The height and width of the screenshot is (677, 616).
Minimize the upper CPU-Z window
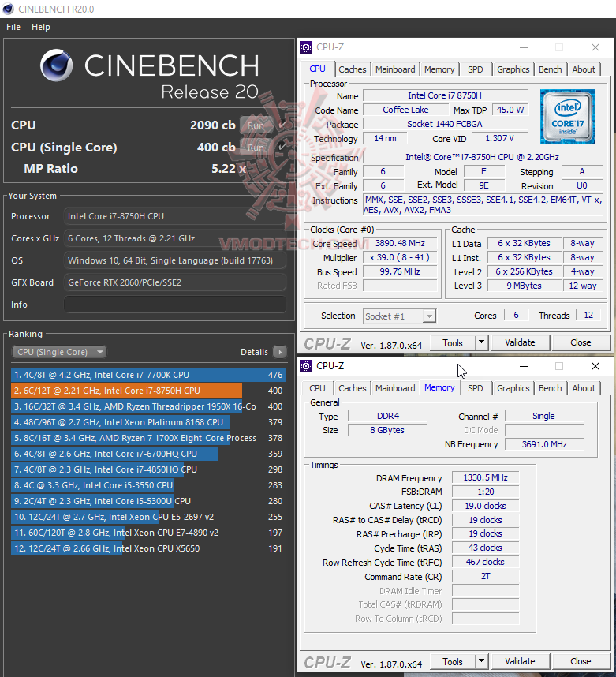pyautogui.click(x=524, y=47)
